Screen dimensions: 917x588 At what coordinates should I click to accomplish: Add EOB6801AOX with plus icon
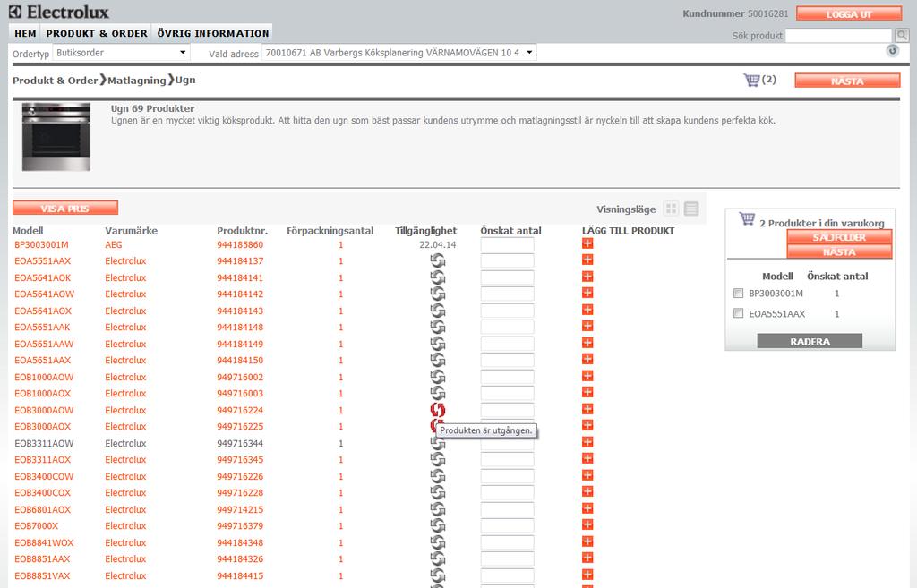[587, 508]
